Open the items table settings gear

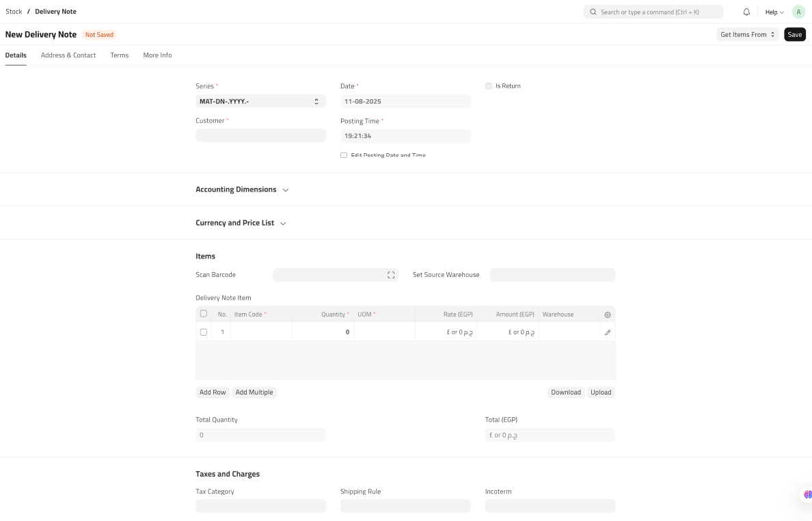[x=608, y=315]
